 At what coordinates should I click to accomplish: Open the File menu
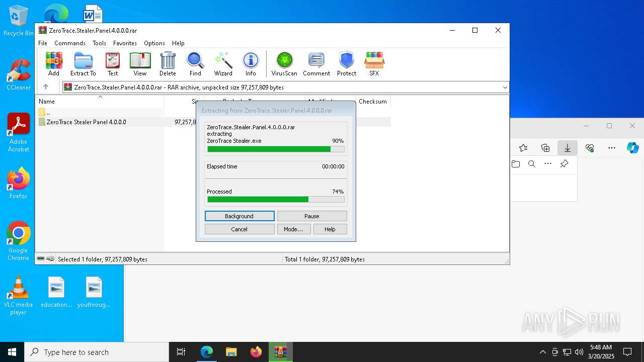click(43, 43)
